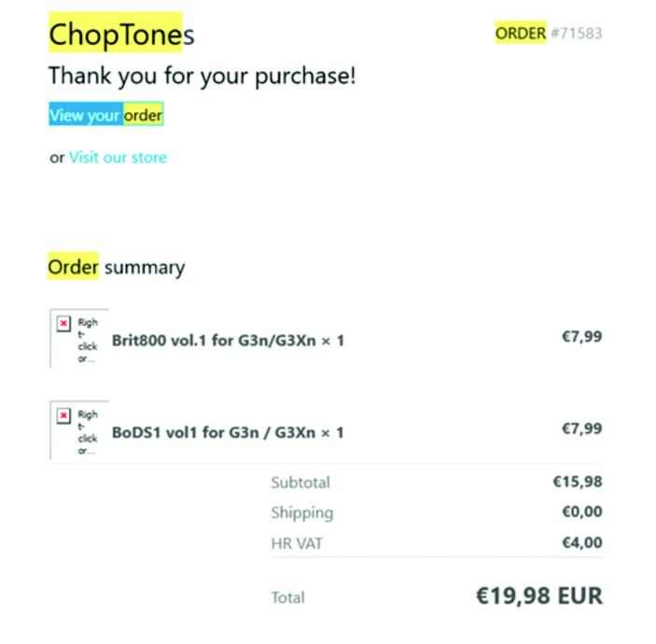
Task: Select the BoDS1 vol1 for G3n / G3Xn item name
Action: (228, 433)
